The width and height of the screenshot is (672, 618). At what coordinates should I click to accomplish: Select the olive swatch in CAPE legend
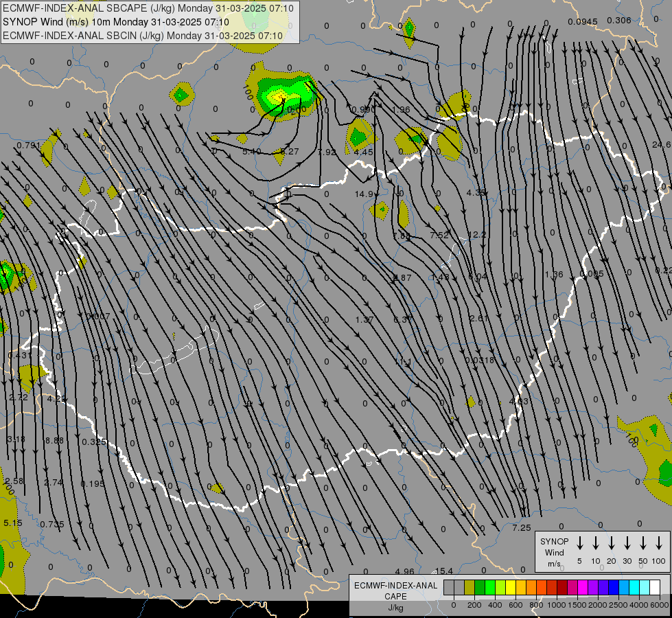click(470, 588)
